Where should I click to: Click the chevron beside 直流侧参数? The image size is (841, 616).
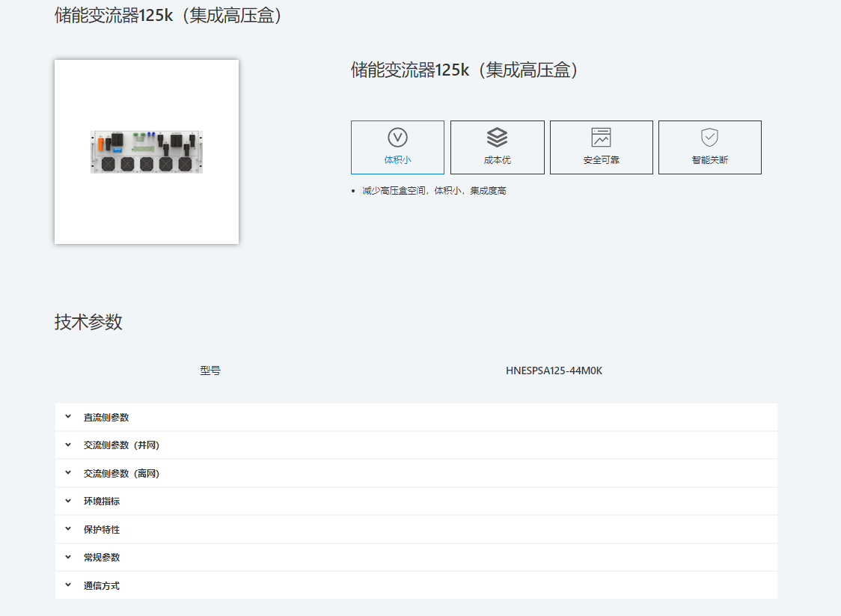67,417
